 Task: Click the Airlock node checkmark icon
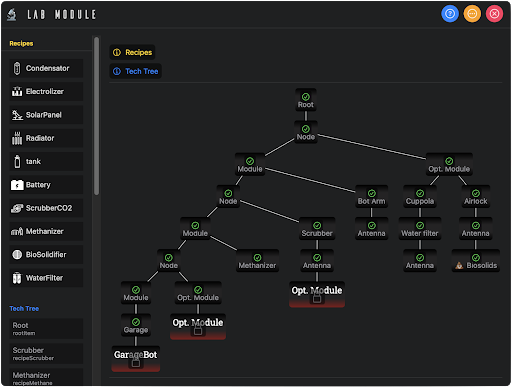tap(476, 193)
